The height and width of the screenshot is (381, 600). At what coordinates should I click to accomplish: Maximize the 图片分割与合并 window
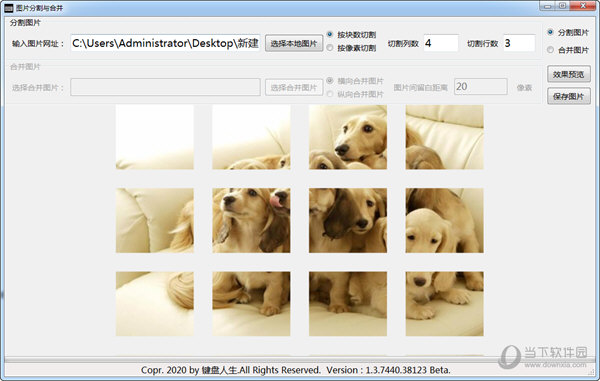562,6
